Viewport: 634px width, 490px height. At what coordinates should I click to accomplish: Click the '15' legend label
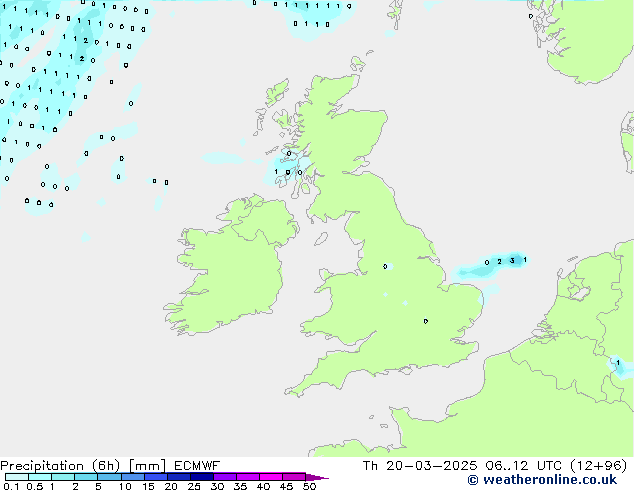coord(148,486)
